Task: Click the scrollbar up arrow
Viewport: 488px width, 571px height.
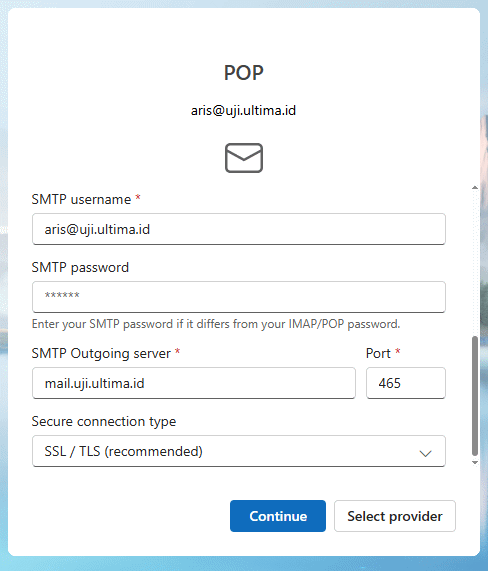Action: click(x=475, y=188)
